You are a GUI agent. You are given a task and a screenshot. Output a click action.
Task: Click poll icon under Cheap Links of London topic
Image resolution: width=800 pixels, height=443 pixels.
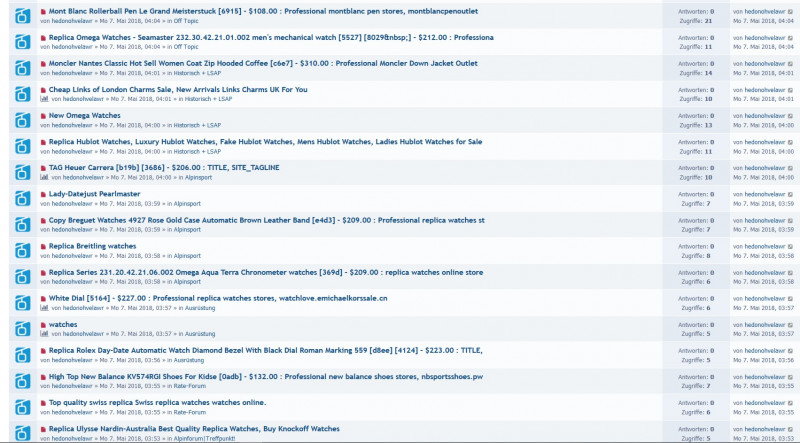44,99
